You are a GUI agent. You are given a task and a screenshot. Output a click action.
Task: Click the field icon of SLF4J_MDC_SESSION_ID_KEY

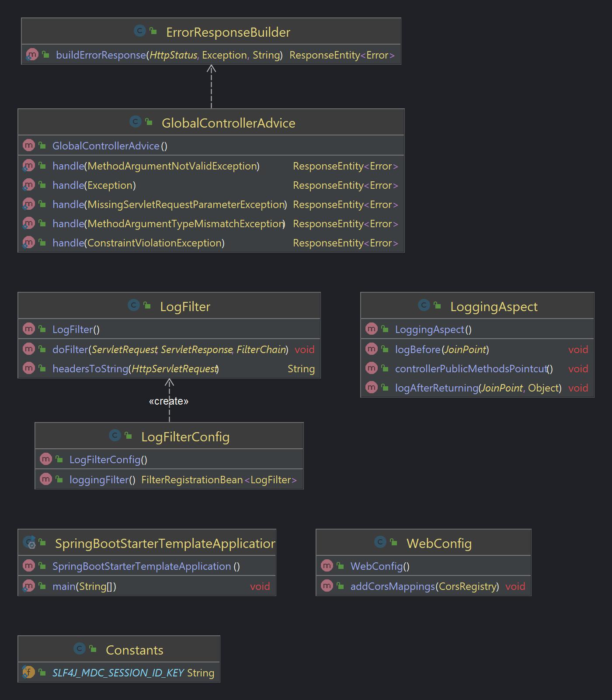pos(28,672)
